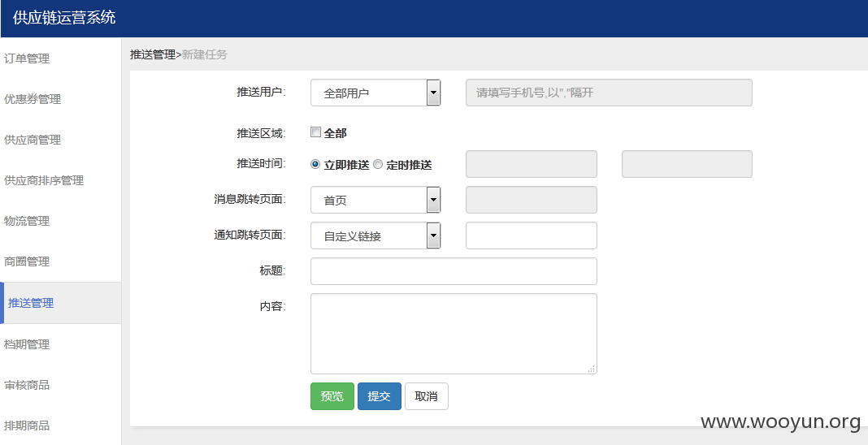Open the 全部用户 dropdown
868x445 pixels.
click(375, 93)
